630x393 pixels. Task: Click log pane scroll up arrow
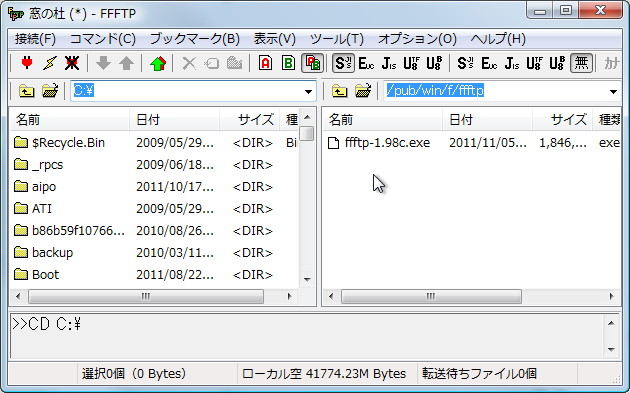[x=612, y=323]
